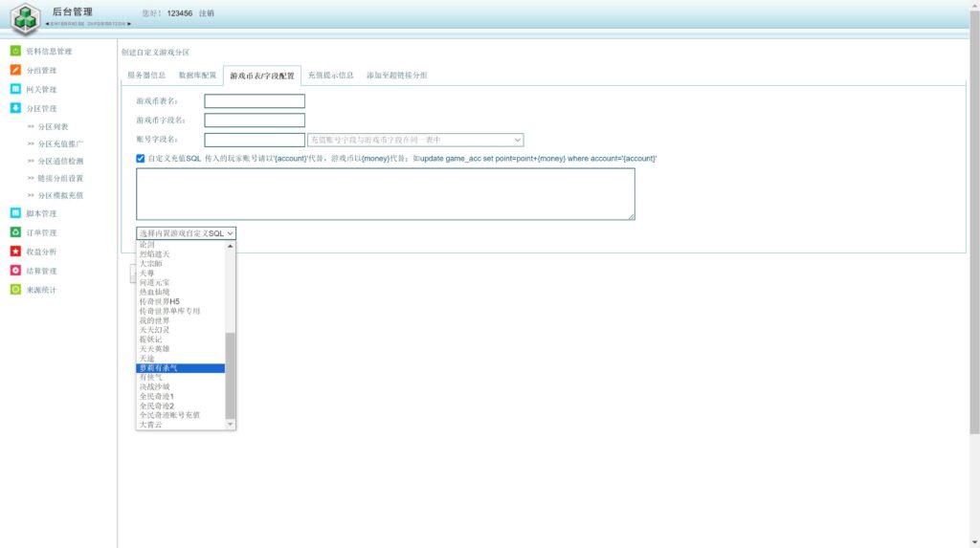Image resolution: width=980 pixels, height=548 pixels.
Task: Click the pink 结算管理 sidebar icon
Action: 15,271
